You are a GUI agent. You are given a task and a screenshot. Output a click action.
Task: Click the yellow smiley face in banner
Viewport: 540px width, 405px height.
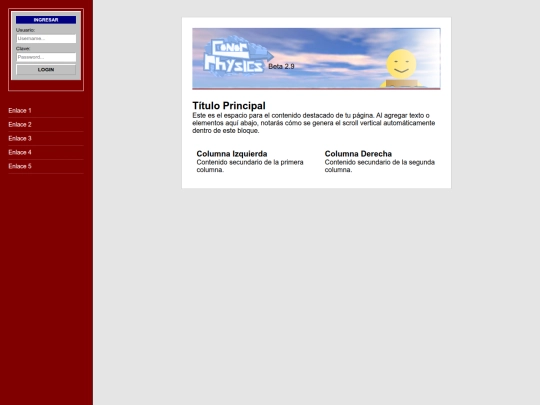click(x=401, y=64)
